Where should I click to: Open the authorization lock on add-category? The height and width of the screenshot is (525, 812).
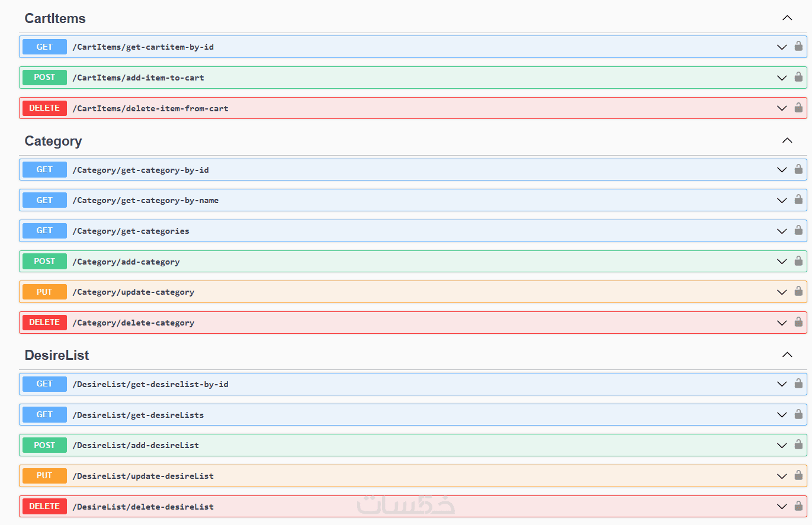798,261
